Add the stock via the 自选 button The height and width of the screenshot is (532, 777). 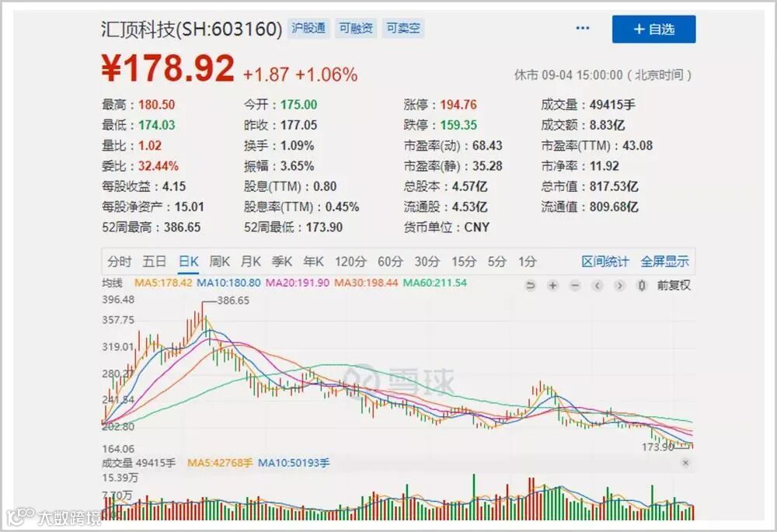(x=653, y=30)
